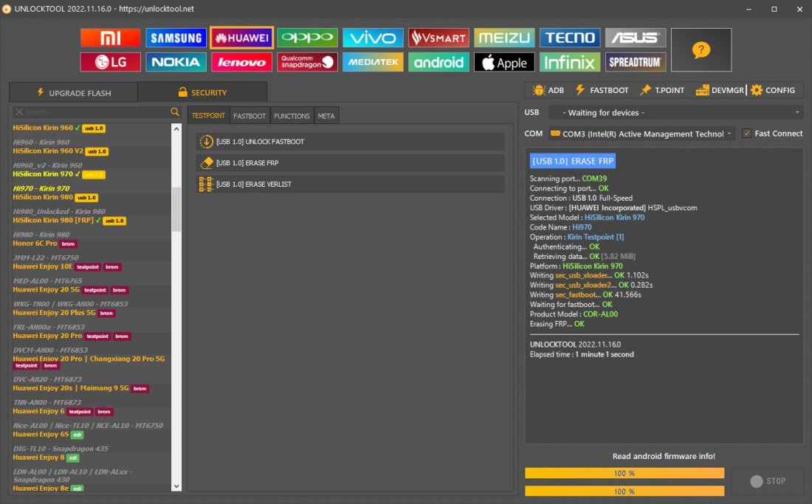Open the ADB tool

tap(548, 90)
